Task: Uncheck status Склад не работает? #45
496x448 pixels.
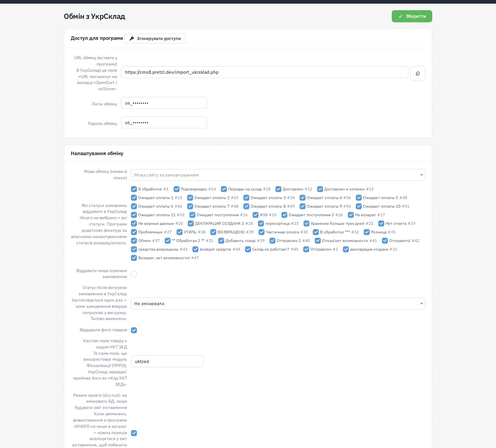Action: [248, 249]
